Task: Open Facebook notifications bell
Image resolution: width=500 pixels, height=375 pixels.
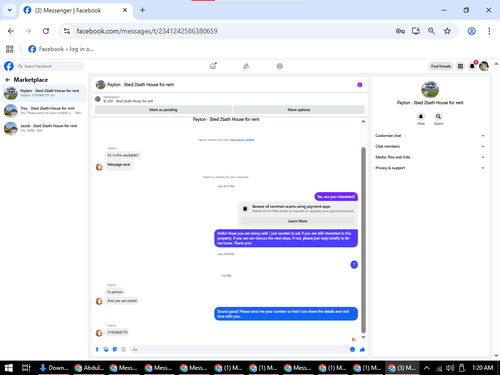Action: pos(472,66)
